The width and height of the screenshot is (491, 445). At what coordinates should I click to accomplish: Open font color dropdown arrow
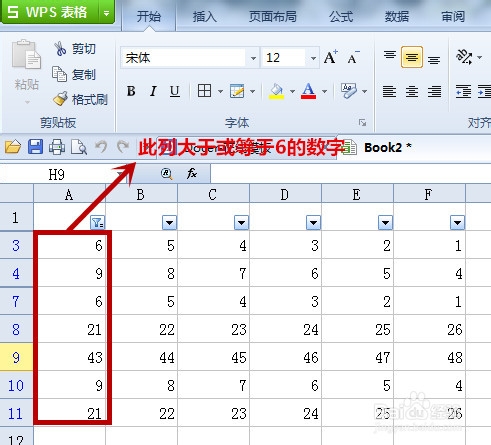[324, 91]
